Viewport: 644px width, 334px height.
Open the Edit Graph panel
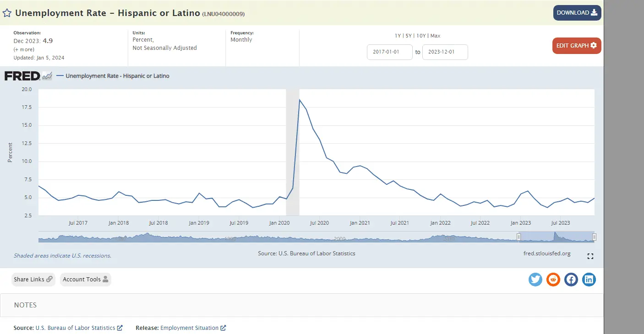(576, 46)
